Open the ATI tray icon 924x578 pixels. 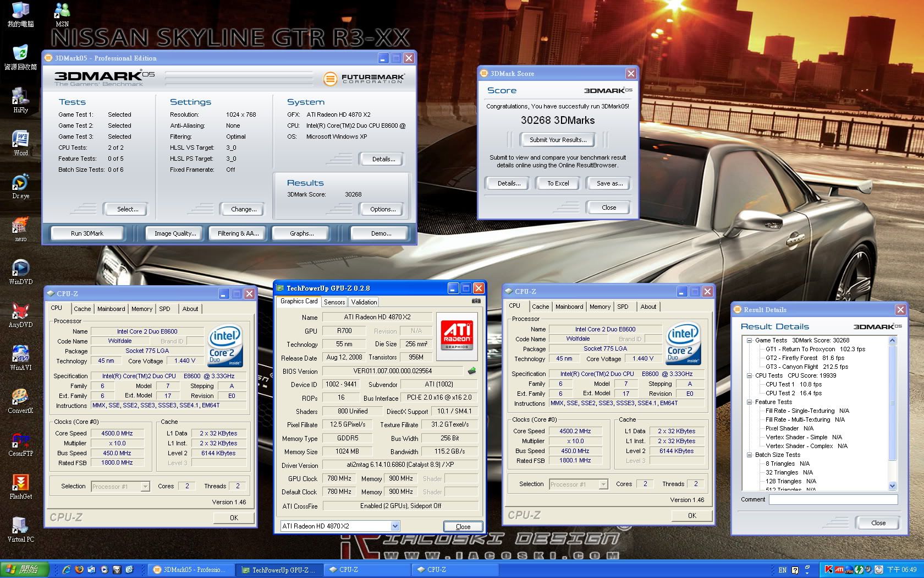pos(840,570)
